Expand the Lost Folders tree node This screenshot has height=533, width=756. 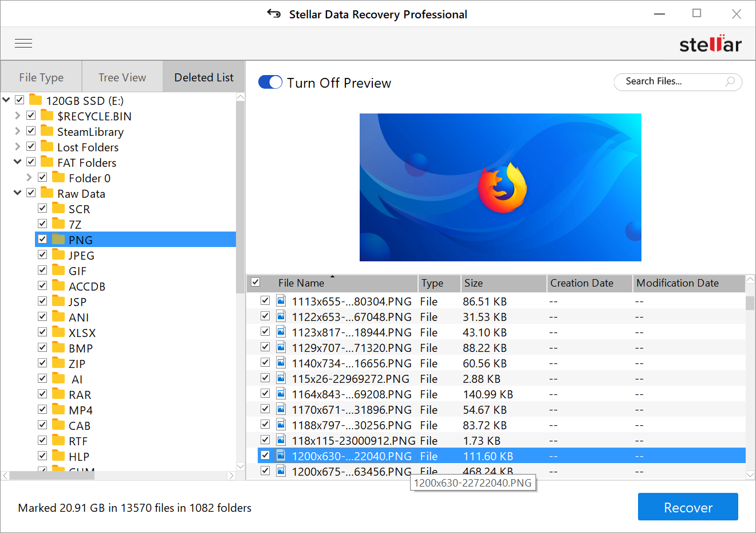click(18, 147)
